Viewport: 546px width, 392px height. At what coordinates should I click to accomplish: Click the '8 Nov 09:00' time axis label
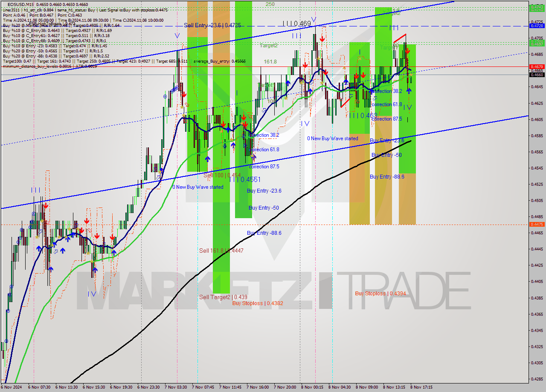tap(367, 387)
